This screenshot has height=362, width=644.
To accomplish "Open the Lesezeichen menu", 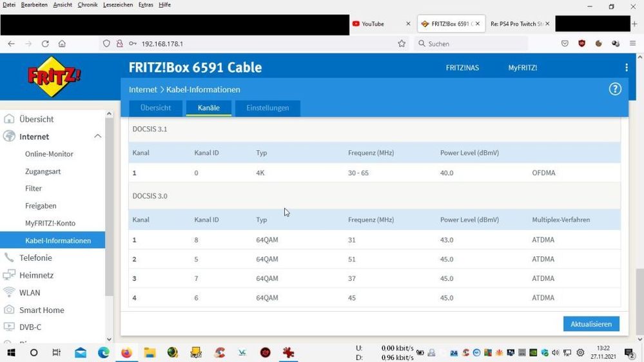I will [118, 5].
